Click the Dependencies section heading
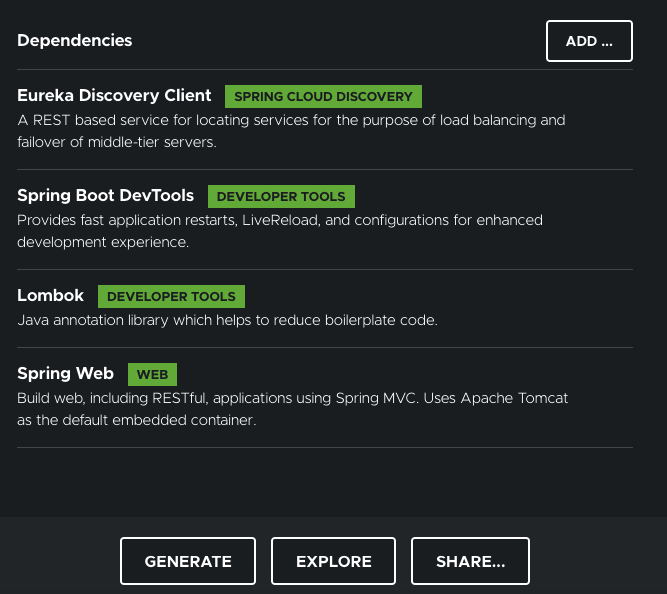This screenshot has height=594, width=667. tap(74, 40)
